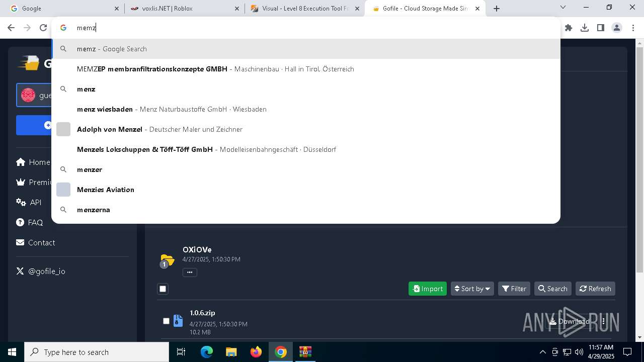Click the guest account avatar button
Image resolution: width=644 pixels, height=362 pixels.
tap(34, 95)
